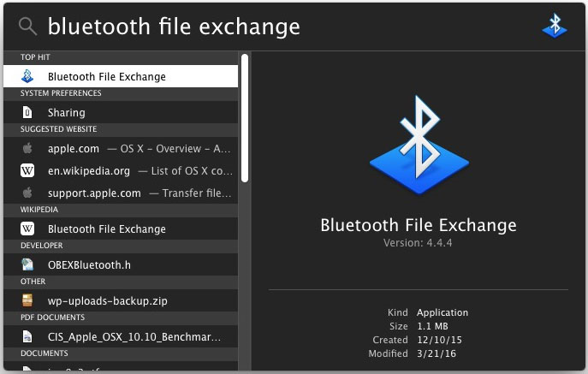Viewport: 588px width, 374px height.
Task: Select the CIS_Apple_OSX_10.10_Benchmar… PDF result
Action: tap(121, 336)
